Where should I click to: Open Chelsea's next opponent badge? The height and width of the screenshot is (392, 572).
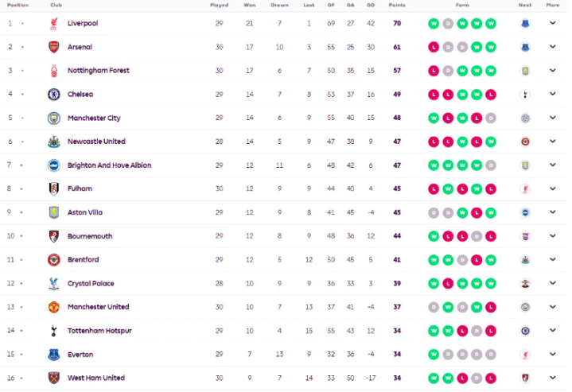[525, 95]
